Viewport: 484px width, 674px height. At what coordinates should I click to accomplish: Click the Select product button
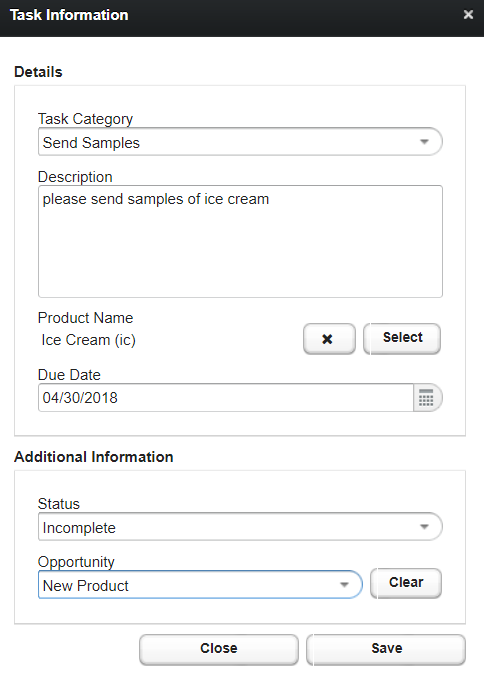pos(402,339)
